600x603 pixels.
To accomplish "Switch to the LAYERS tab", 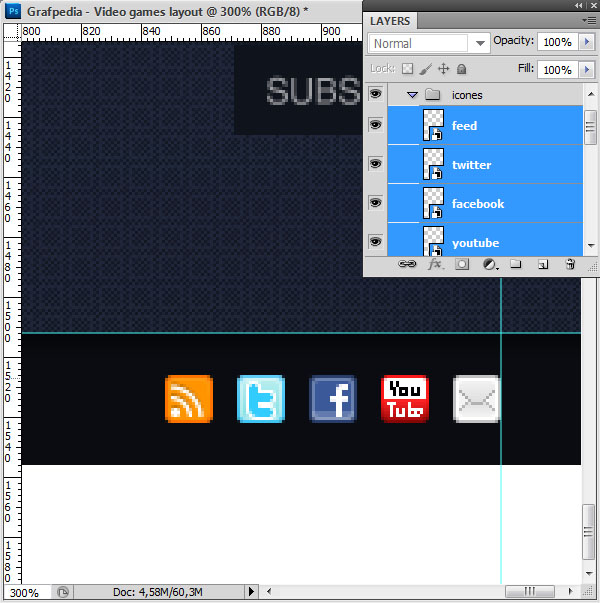I will pyautogui.click(x=390, y=21).
